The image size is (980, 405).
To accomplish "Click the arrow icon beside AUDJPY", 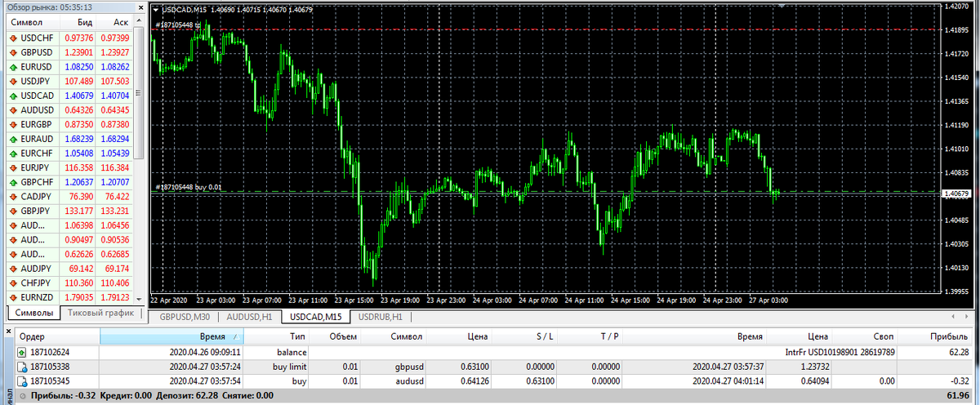I will click(x=13, y=268).
